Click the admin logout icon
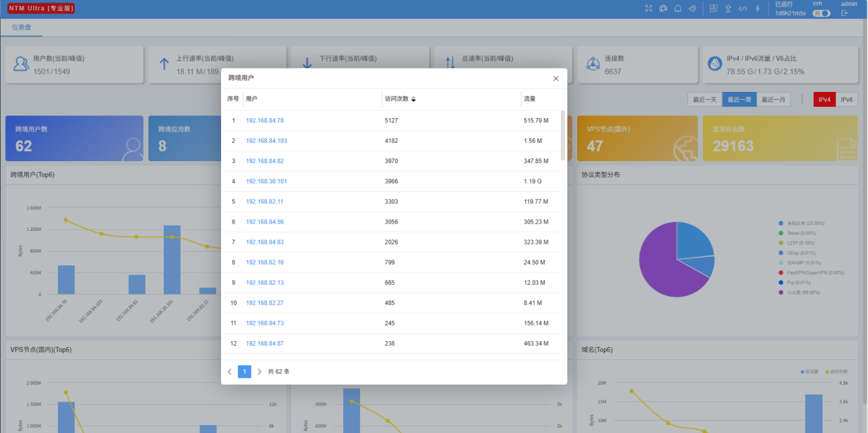The image size is (868, 433). coord(845,13)
